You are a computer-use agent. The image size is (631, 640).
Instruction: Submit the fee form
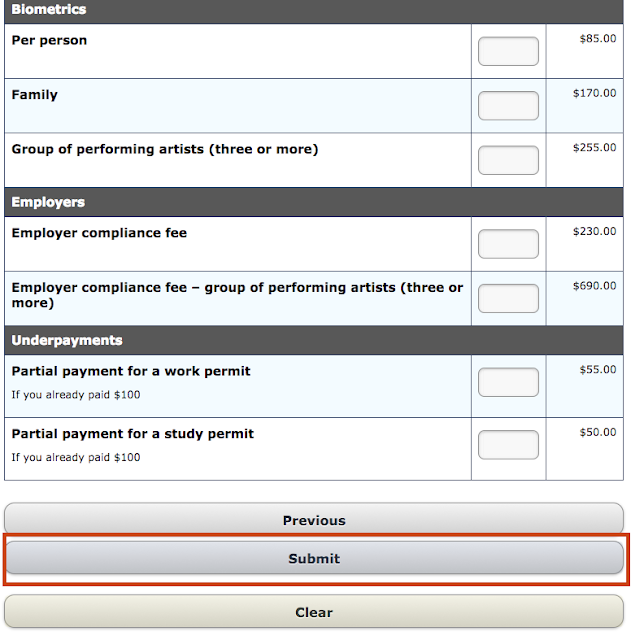point(314,559)
